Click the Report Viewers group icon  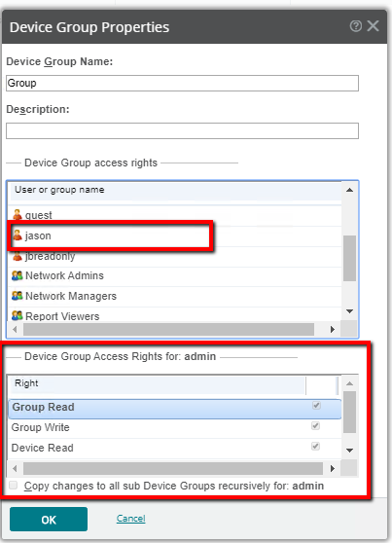click(x=17, y=315)
